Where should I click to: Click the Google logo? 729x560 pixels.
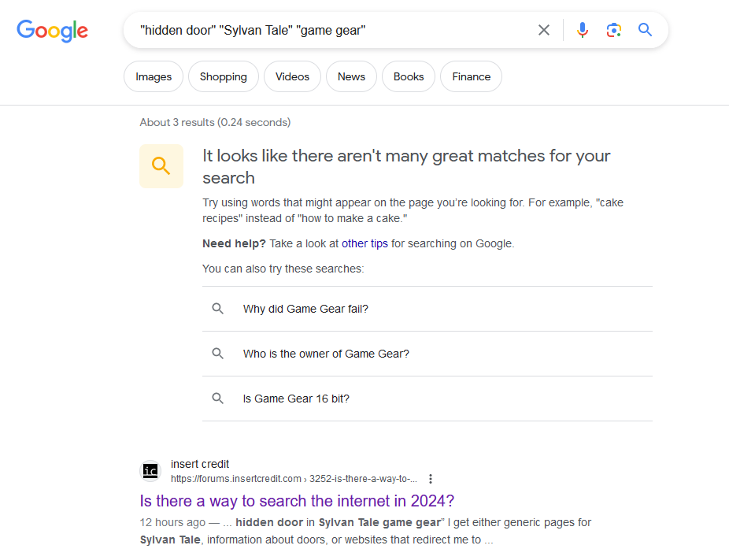tap(52, 31)
